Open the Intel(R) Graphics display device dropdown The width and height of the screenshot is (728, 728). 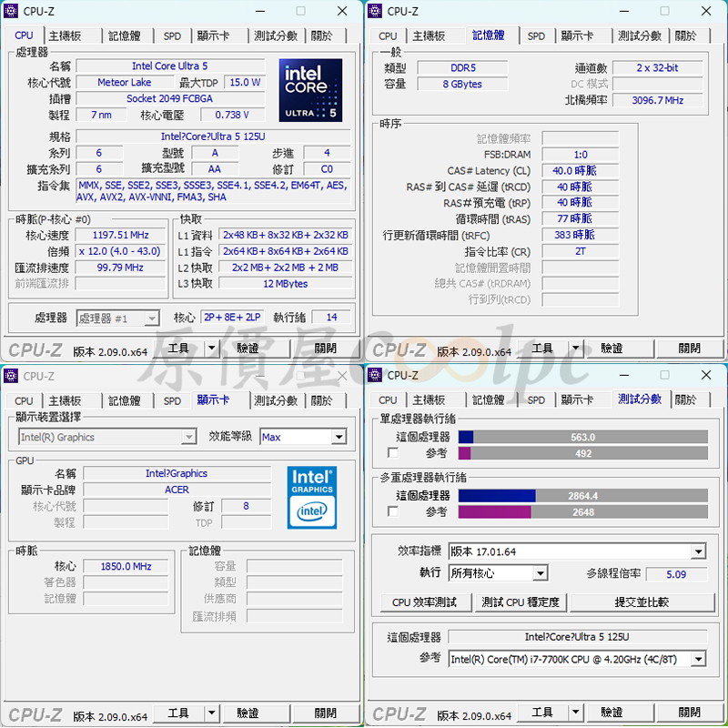[106, 437]
